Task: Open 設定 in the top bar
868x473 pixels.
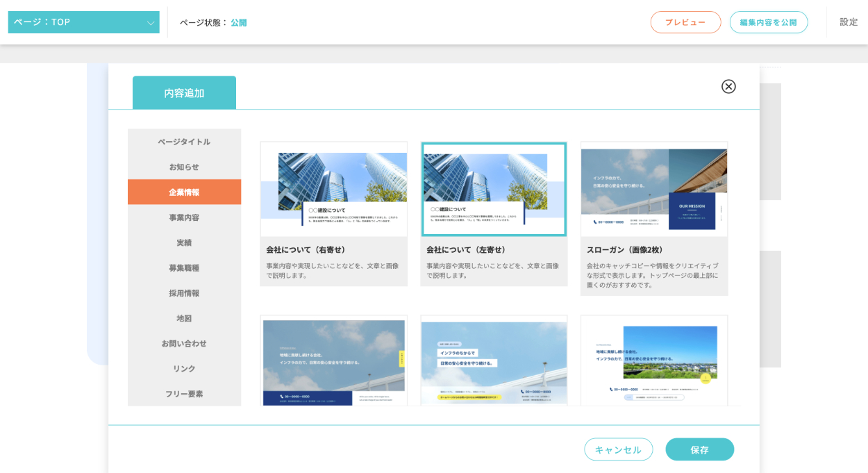Action: tap(849, 22)
